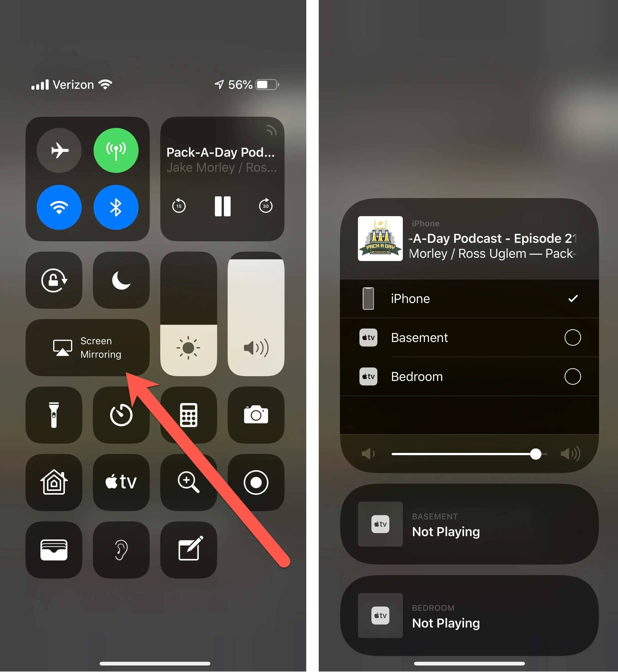Toggle Hotspot green icon off
The image size is (618, 672).
117,151
